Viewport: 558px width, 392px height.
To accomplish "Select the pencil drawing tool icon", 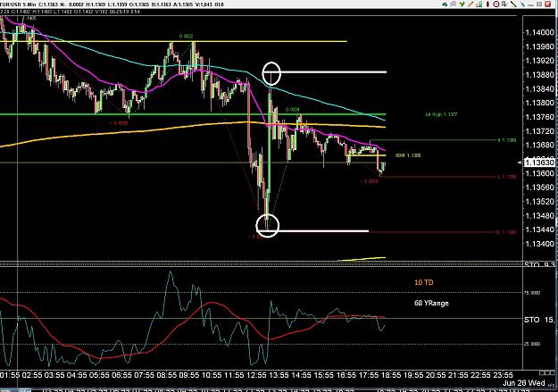I will point(471,4).
